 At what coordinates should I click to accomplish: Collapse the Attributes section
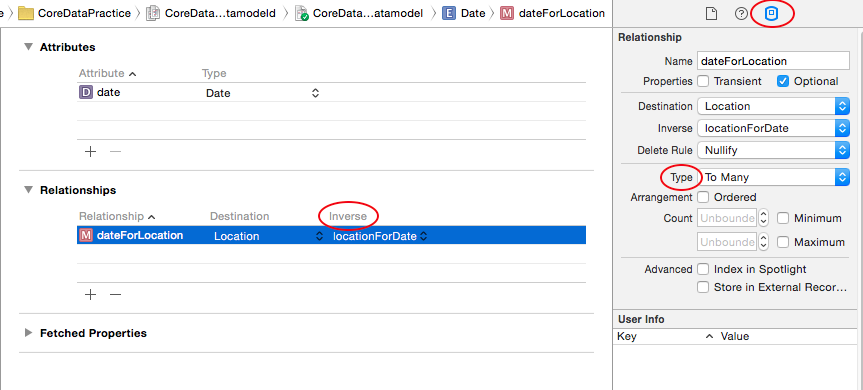pyautogui.click(x=28, y=47)
